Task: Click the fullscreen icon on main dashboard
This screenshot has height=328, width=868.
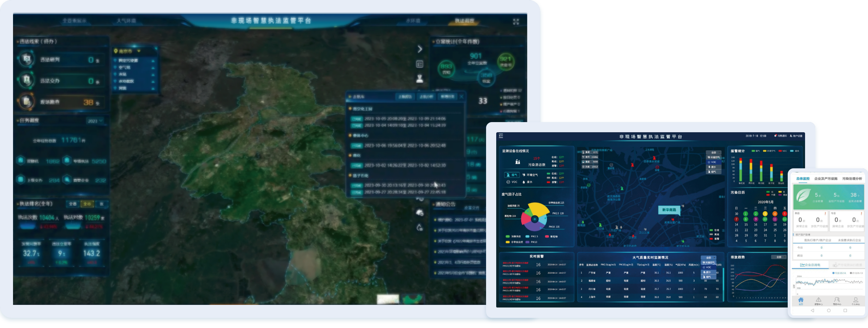Action: [516, 22]
